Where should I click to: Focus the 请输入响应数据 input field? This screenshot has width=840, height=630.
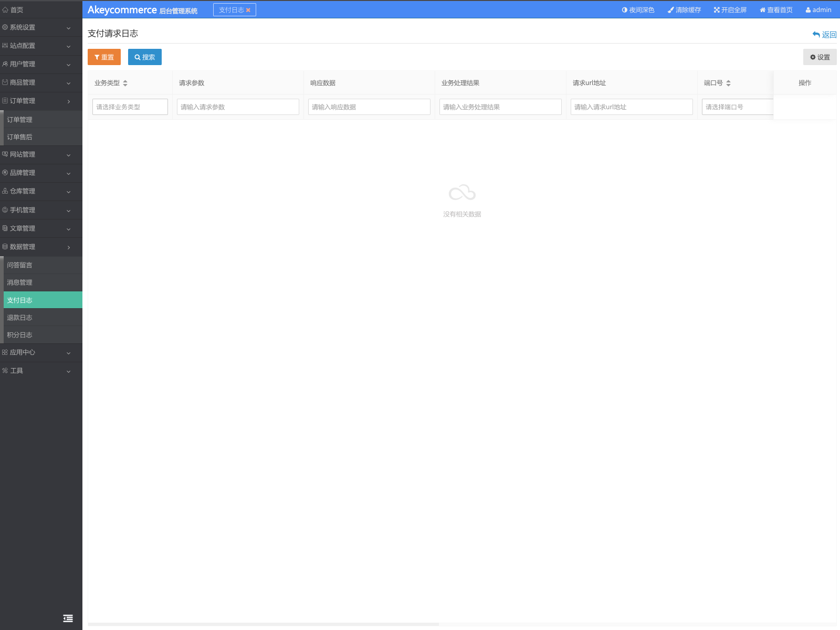pyautogui.click(x=369, y=107)
